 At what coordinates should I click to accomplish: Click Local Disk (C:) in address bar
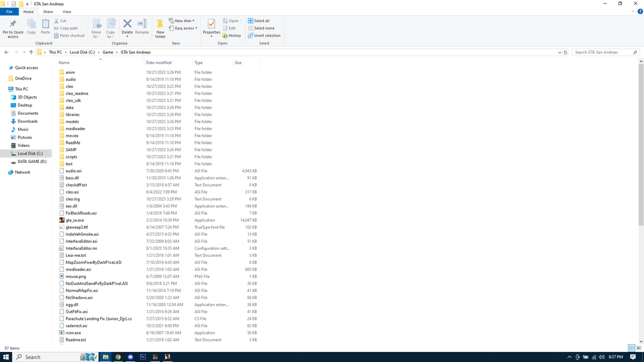82,52
